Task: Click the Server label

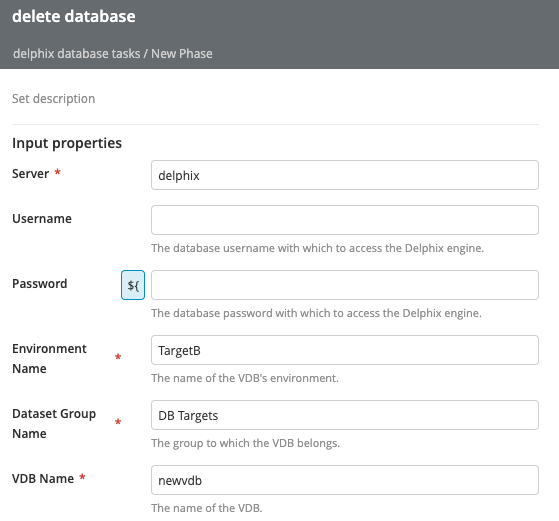Action: 31,174
